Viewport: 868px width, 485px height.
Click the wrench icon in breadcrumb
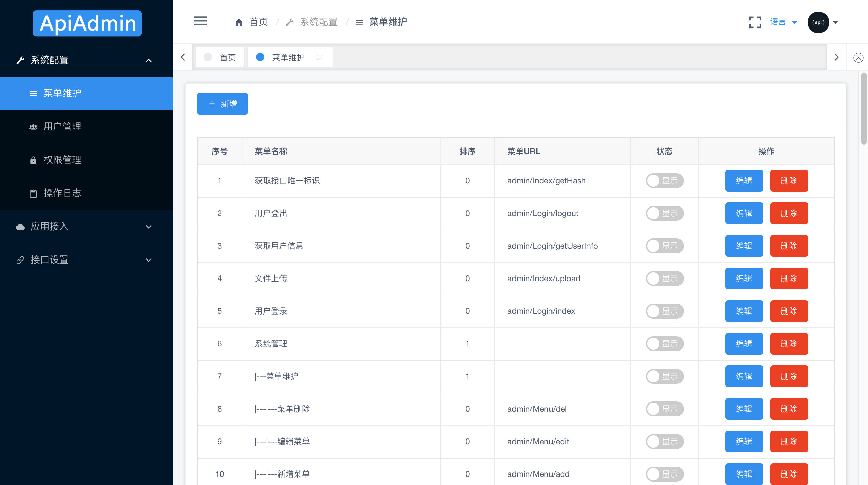coord(290,22)
